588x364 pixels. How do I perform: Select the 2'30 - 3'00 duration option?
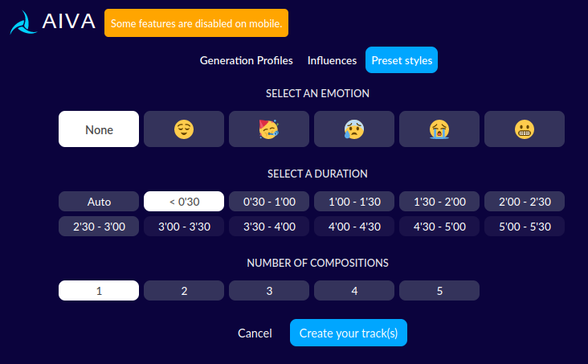coord(99,227)
